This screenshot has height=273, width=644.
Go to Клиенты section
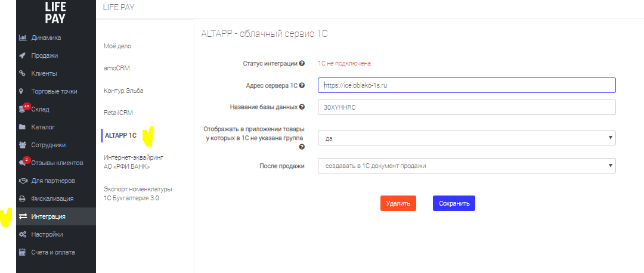[x=56, y=73]
